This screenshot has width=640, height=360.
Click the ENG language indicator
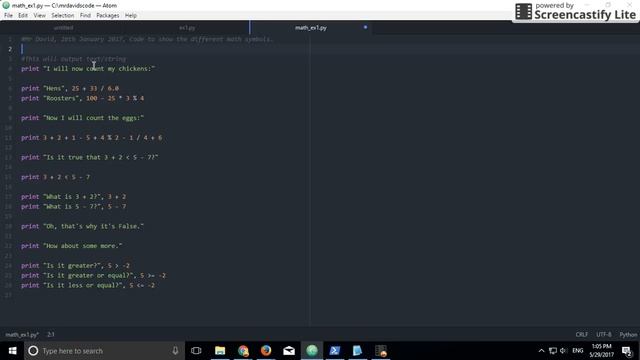point(578,351)
